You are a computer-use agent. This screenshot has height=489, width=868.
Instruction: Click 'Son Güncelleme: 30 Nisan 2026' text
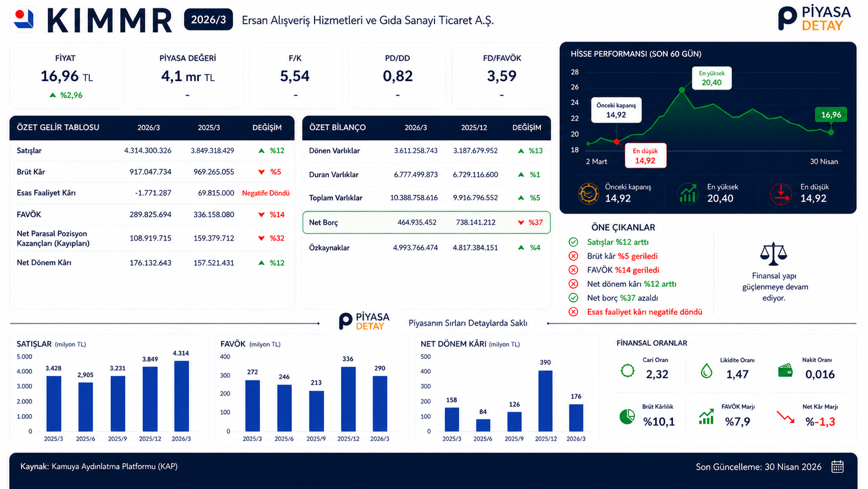coord(758,467)
